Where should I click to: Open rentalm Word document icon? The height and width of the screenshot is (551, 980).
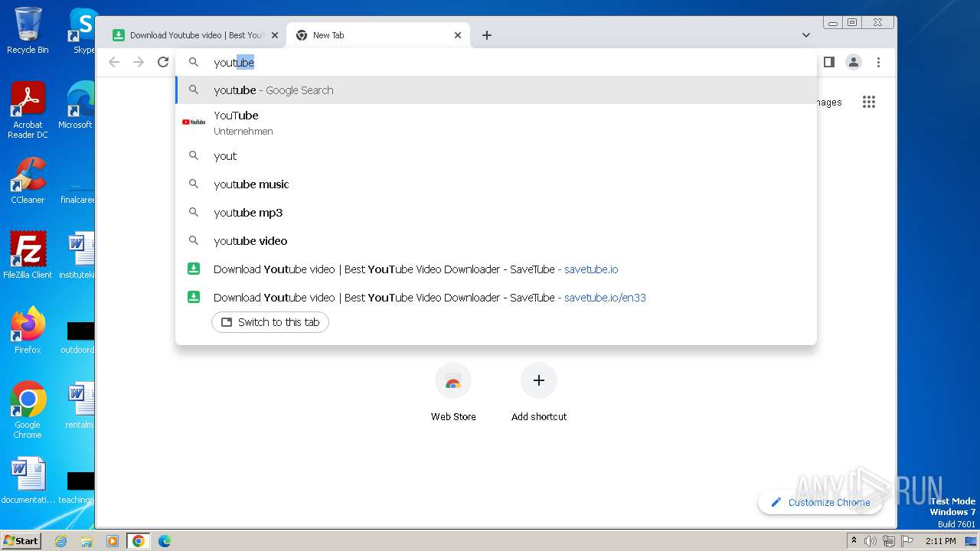pyautogui.click(x=80, y=406)
